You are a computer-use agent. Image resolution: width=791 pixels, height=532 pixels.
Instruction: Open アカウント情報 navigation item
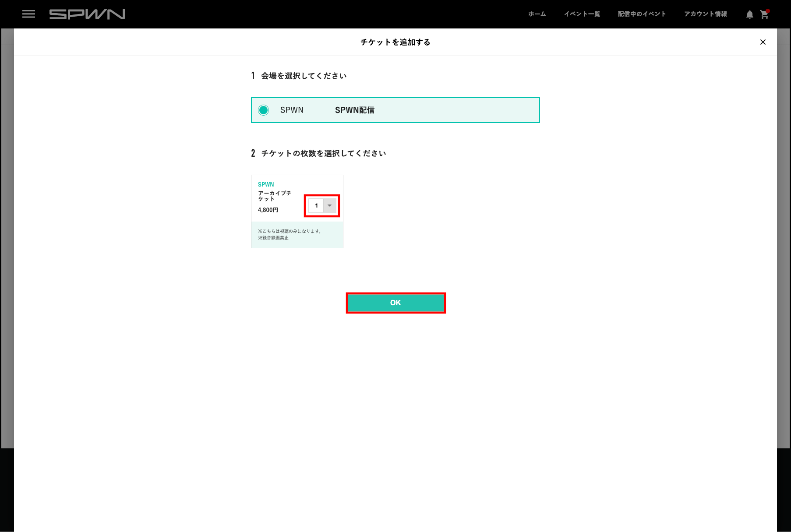[x=706, y=14]
